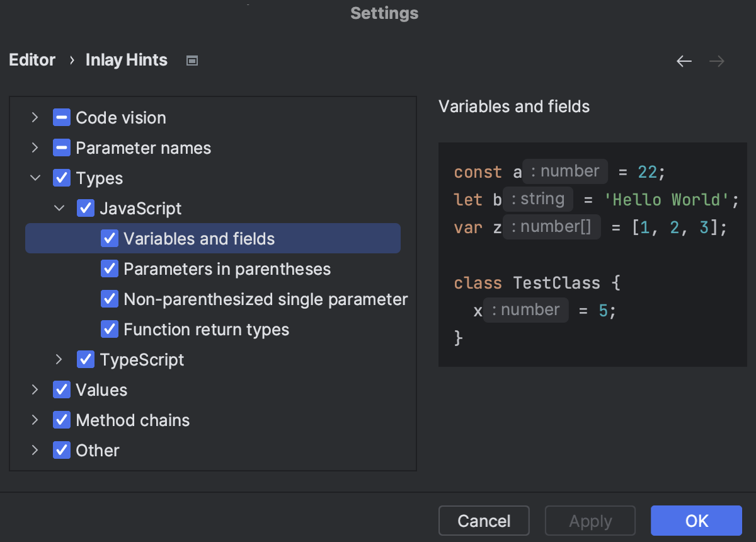Uncheck Method chains hints
Screen dimensions: 756x542
click(x=62, y=420)
